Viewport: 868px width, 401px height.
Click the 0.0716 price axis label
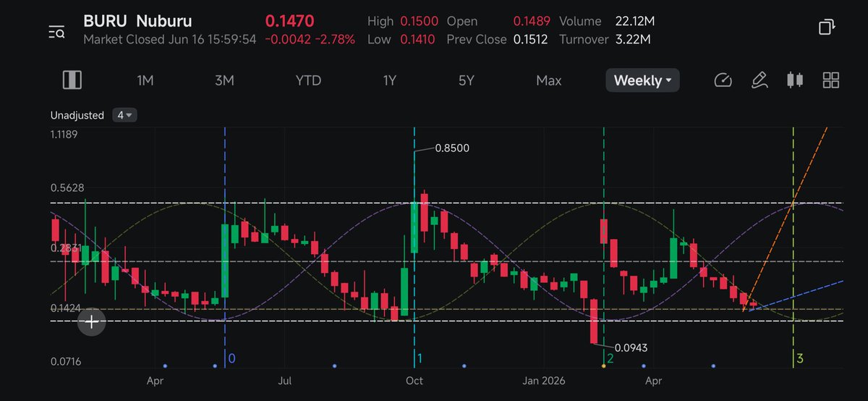pos(65,361)
